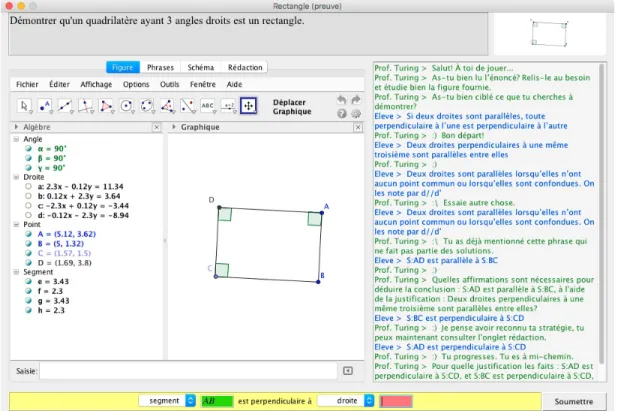This screenshot has height=411, width=618.
Task: Toggle visibility of segment h = 2.3
Action: [28, 310]
